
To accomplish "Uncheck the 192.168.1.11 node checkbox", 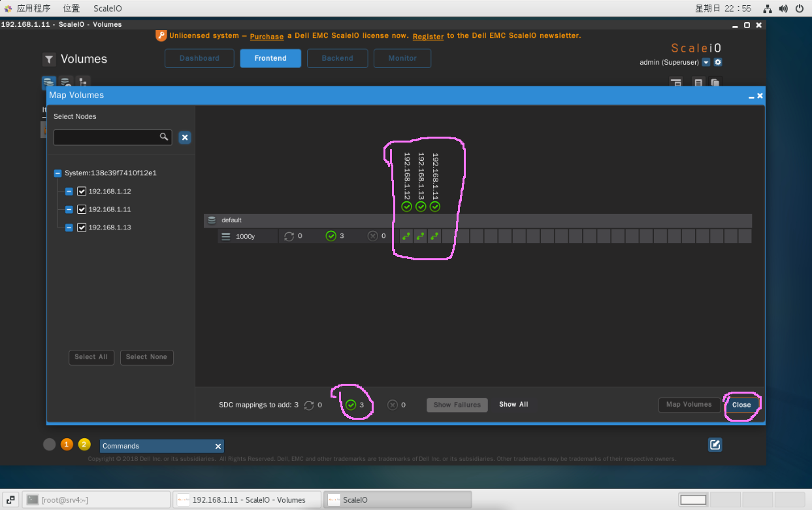I will coord(82,209).
